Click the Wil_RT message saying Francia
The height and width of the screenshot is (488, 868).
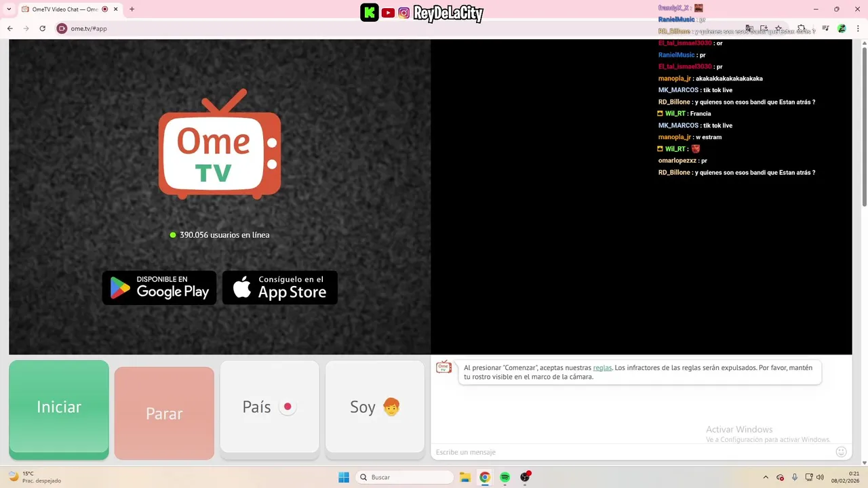[684, 114]
